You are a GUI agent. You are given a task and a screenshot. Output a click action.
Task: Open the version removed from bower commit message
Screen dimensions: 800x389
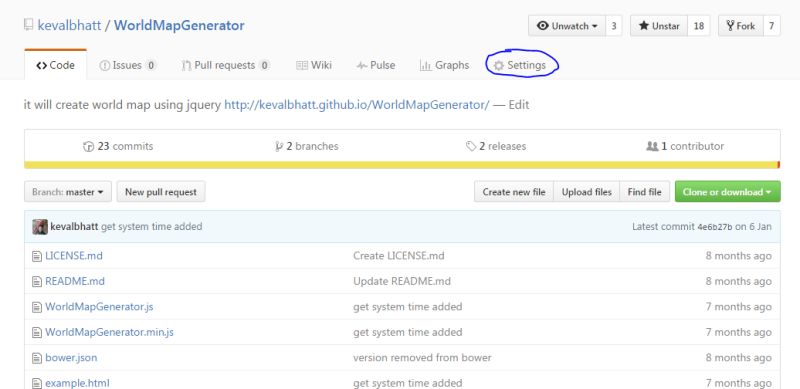[x=422, y=358]
